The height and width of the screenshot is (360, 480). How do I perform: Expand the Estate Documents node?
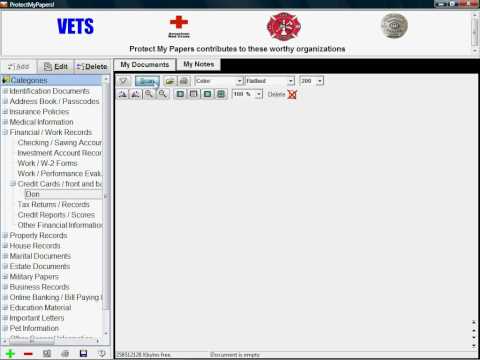pos(5,266)
